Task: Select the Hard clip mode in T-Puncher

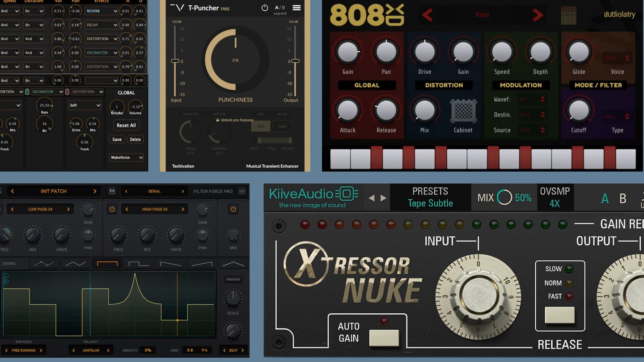Action: point(282,126)
